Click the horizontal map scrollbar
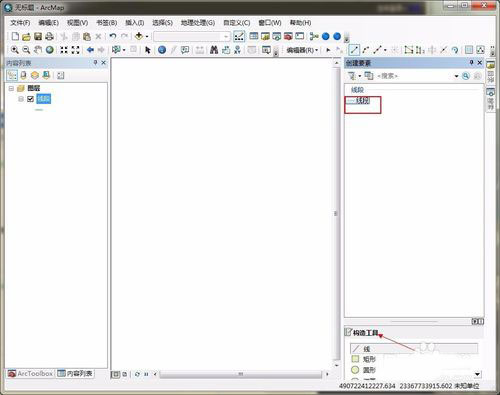The height and width of the screenshot is (395, 500). click(x=241, y=374)
